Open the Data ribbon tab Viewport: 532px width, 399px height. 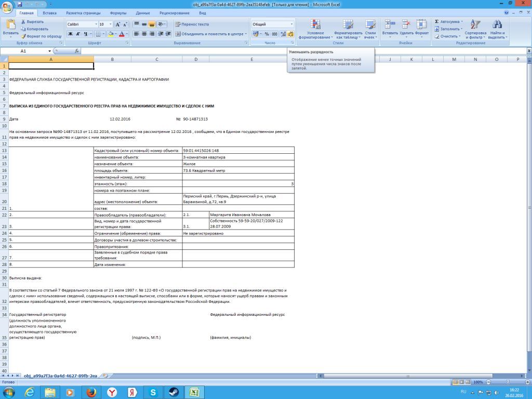pyautogui.click(x=142, y=12)
